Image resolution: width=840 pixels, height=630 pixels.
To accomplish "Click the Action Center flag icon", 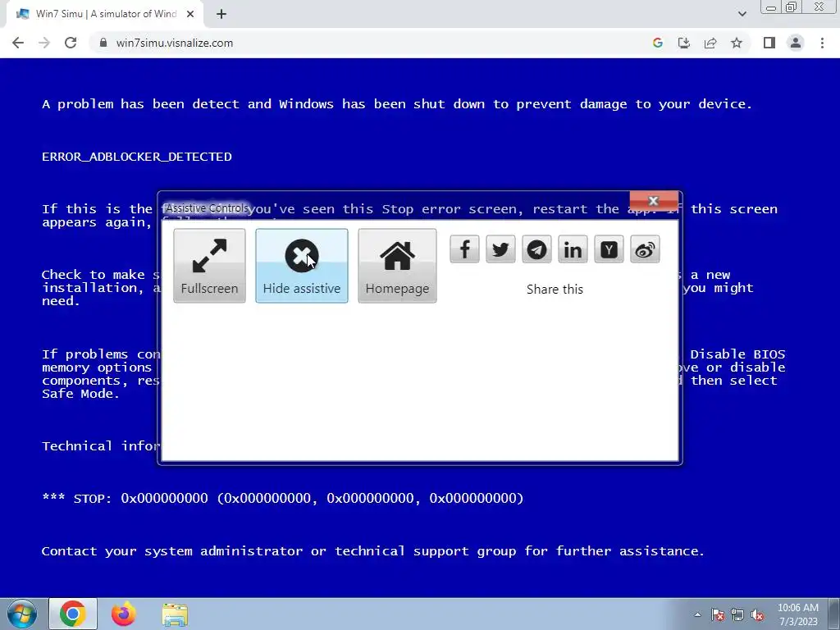I will [718, 614].
